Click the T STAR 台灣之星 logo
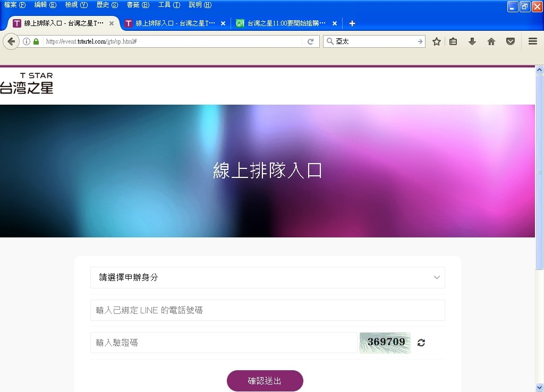Screen dimensions: 544x392 27,83
